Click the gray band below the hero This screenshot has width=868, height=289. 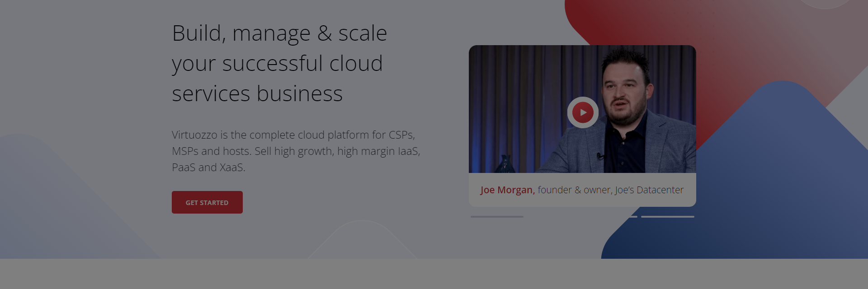pos(434,274)
